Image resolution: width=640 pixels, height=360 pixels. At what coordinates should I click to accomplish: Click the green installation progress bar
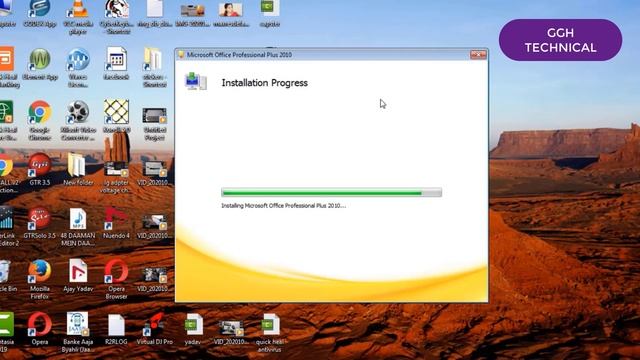tap(331, 192)
